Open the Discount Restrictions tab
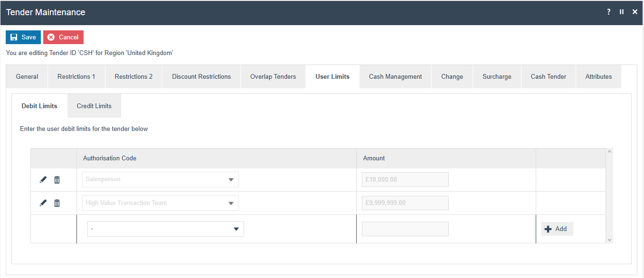This screenshot has width=644, height=278. point(201,76)
